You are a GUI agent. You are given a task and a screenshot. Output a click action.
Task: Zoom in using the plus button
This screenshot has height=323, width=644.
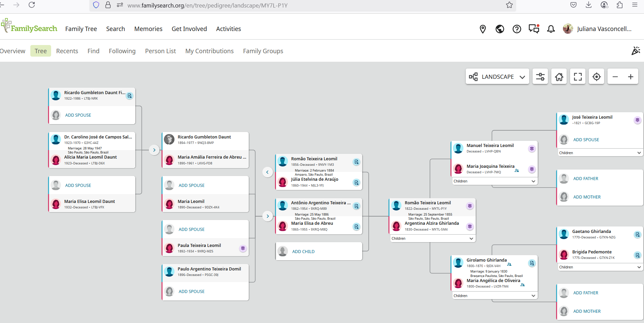[630, 77]
